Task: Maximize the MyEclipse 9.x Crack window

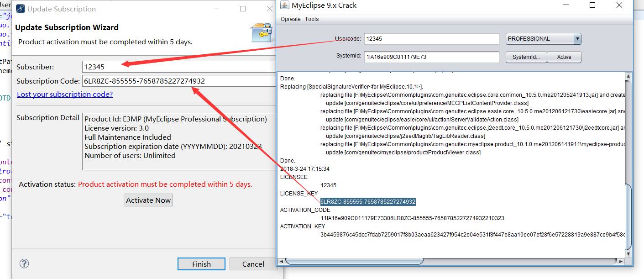Action: point(592,5)
